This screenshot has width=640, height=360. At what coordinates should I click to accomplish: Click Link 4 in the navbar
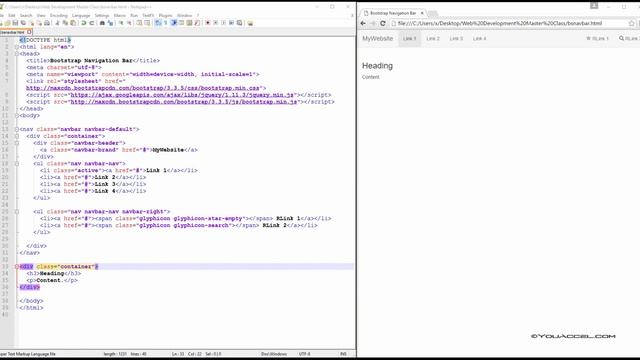[x=480, y=38]
